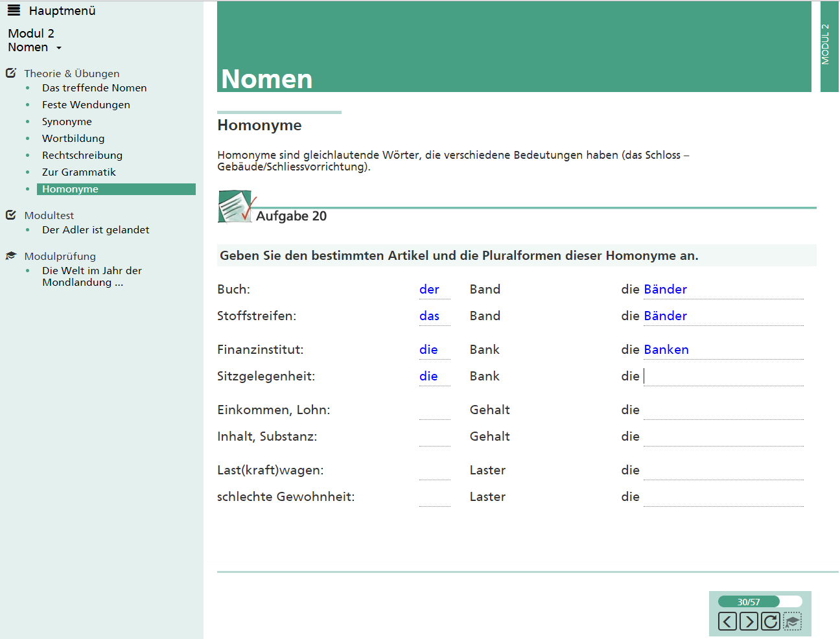Click the 'Finanzinstitut:' label
The image size is (840, 639).
(260, 350)
